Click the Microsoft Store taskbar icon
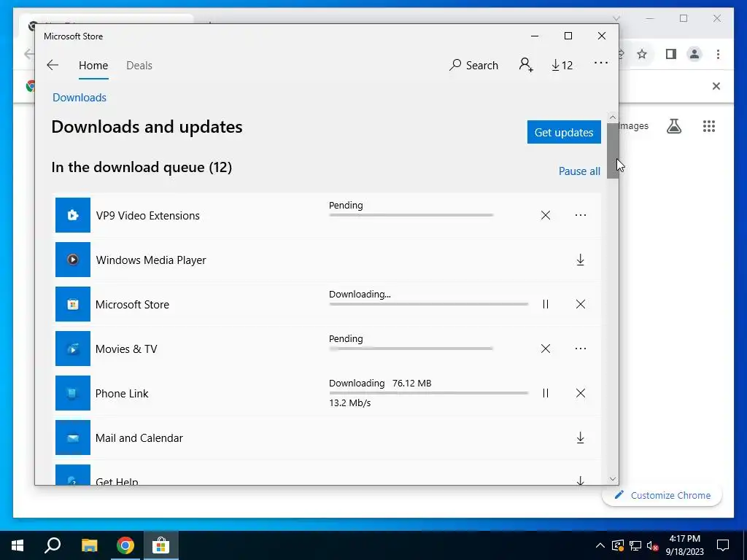The width and height of the screenshot is (747, 560). tap(161, 545)
